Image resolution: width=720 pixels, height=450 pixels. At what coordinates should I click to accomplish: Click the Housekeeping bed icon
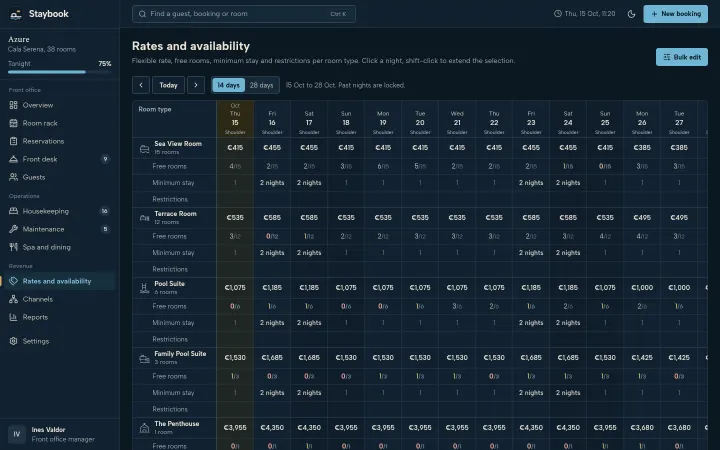(x=13, y=211)
